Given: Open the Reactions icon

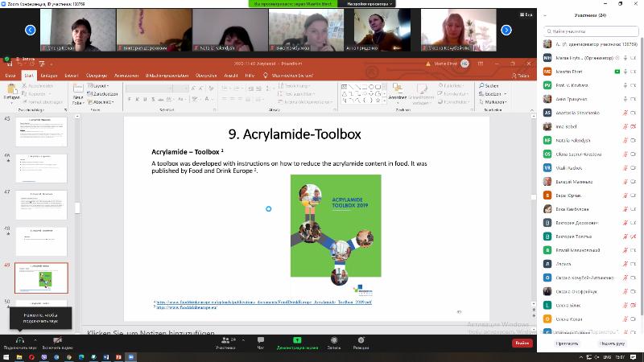Looking at the screenshot, I should [x=361, y=340].
